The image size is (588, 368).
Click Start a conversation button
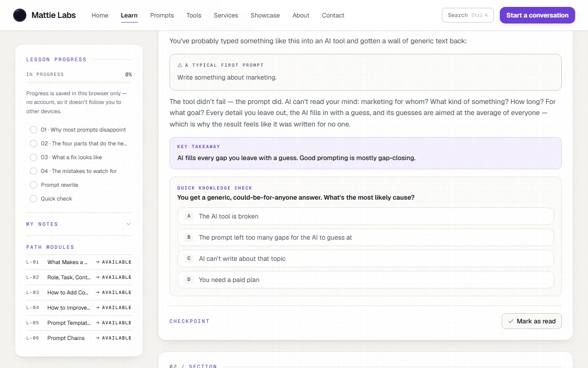pos(537,15)
